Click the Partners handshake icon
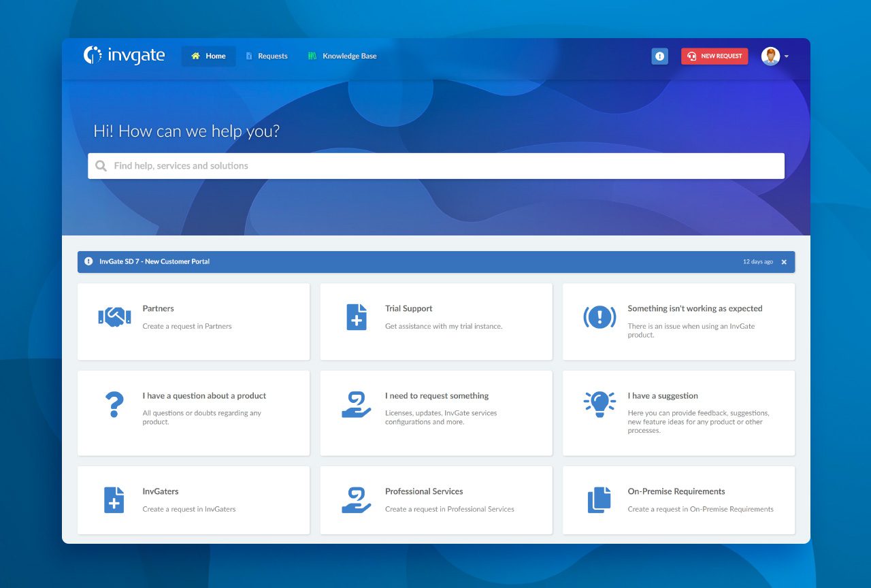 [114, 317]
